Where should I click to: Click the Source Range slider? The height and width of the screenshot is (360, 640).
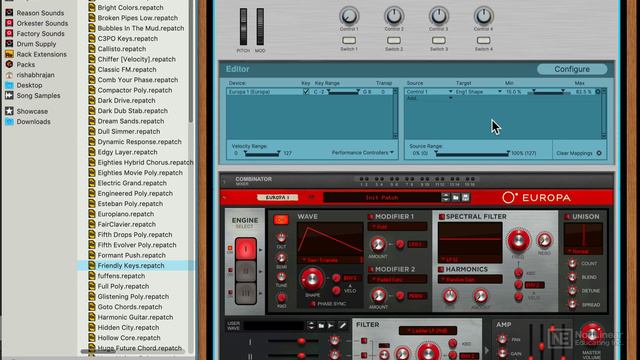(472, 154)
